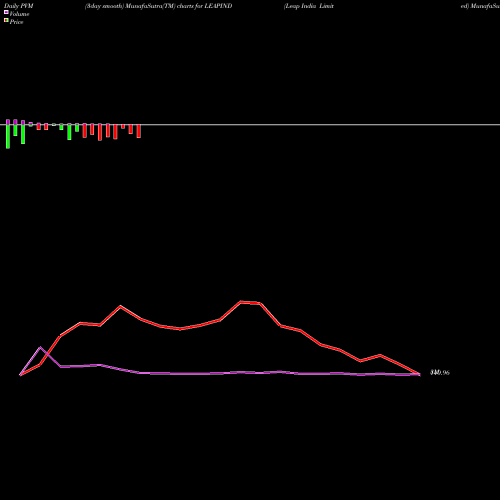Viewport: 500px width, 500px height.
Task: Click the '(Leap India Limit' title text
Action: pyautogui.click(x=309, y=6)
